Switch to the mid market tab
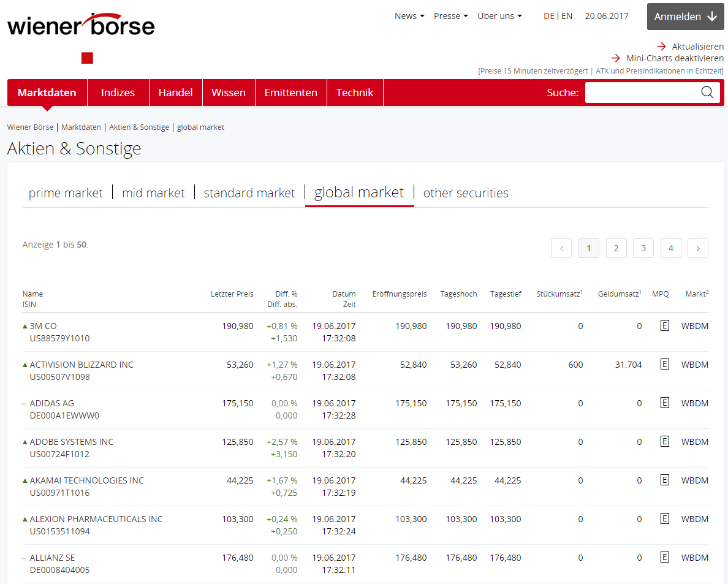Screen dimensions: 728x584 coord(153,192)
